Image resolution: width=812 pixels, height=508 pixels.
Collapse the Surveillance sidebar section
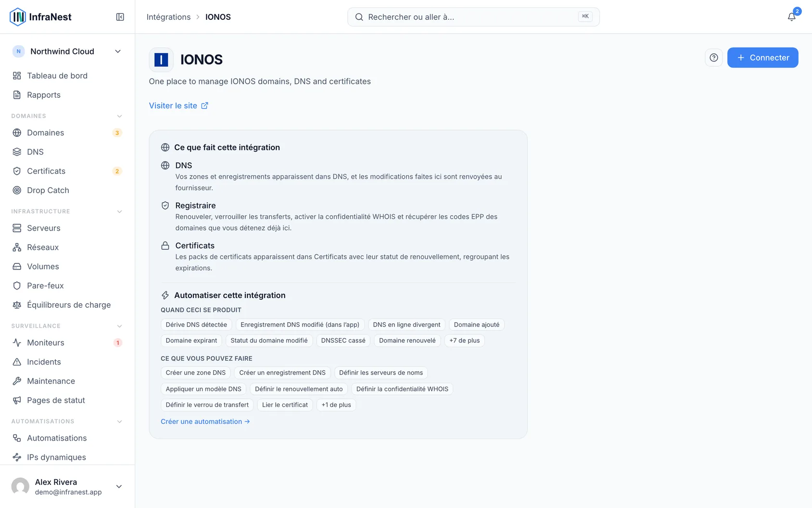119,326
